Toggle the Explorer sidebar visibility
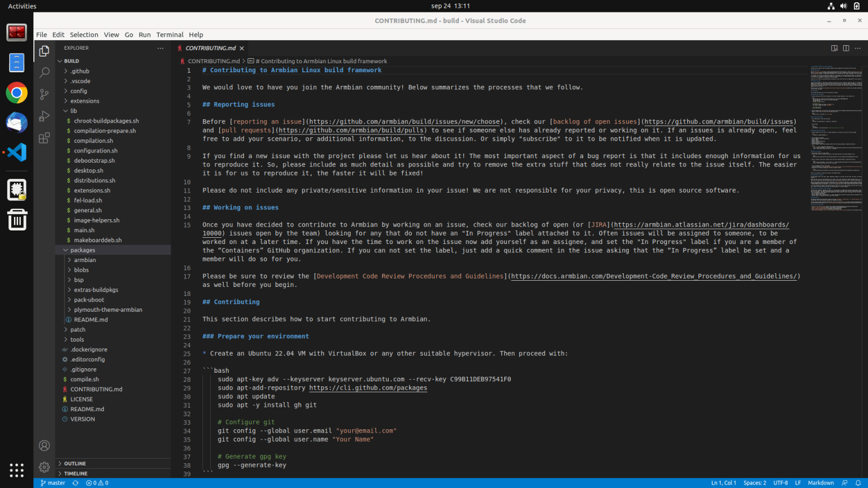Viewport: 868px width, 488px height. coord(44,50)
